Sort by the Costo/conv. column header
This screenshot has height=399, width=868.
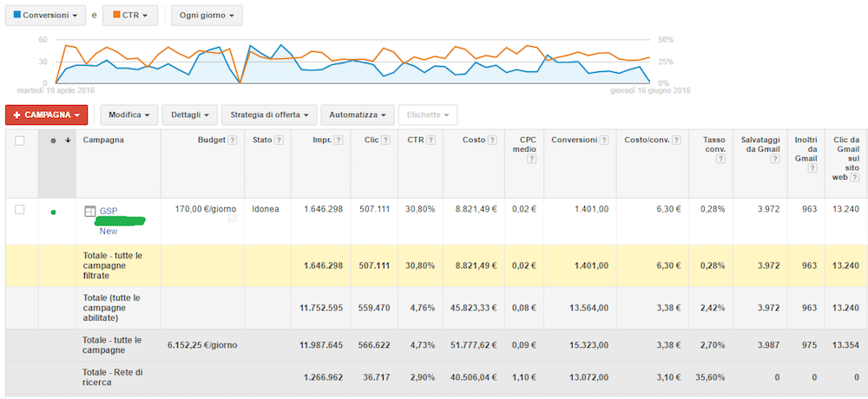[x=647, y=140]
